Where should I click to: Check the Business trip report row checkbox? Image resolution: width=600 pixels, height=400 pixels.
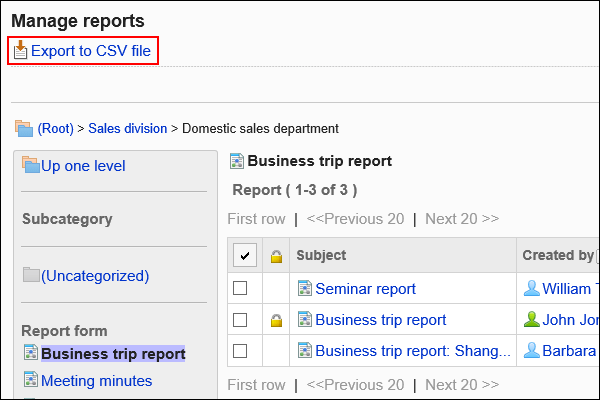coord(240,320)
